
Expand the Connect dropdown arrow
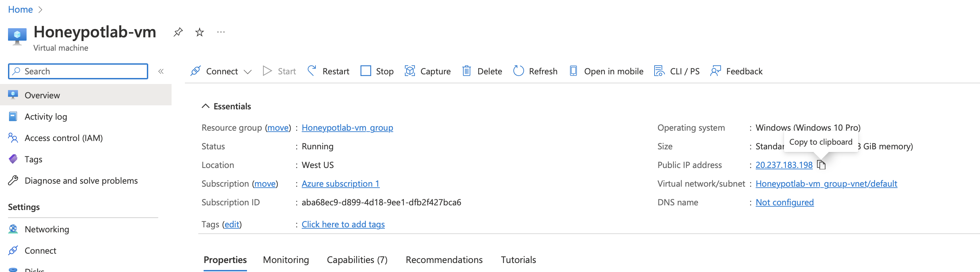click(248, 71)
